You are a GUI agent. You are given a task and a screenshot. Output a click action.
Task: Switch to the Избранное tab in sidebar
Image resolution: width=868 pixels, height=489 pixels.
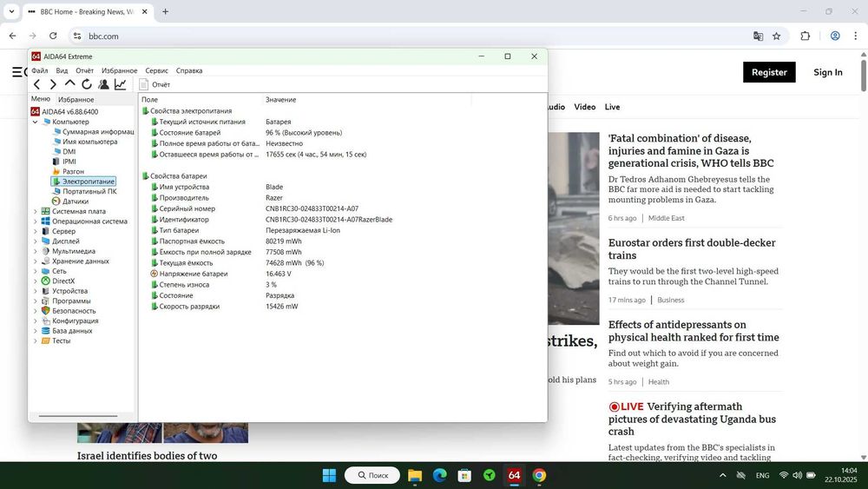click(76, 99)
